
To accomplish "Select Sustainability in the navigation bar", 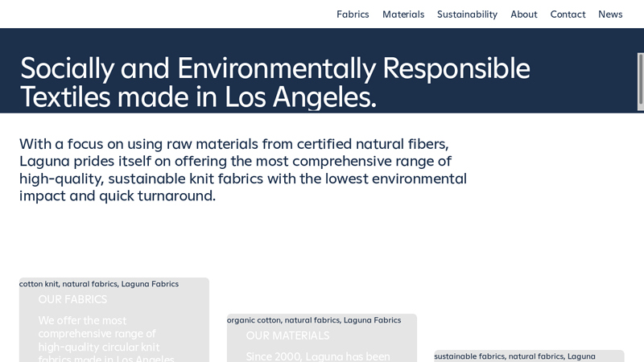I will pyautogui.click(x=467, y=14).
